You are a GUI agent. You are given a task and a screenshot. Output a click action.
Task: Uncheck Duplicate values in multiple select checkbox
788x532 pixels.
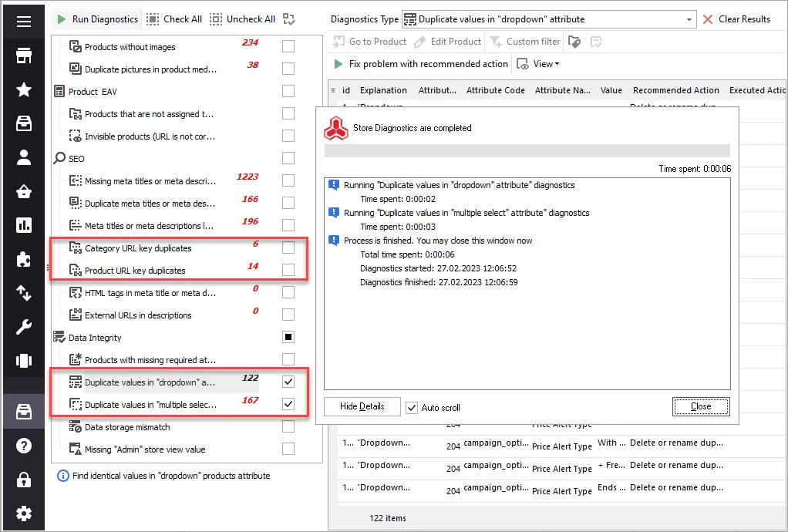point(288,404)
